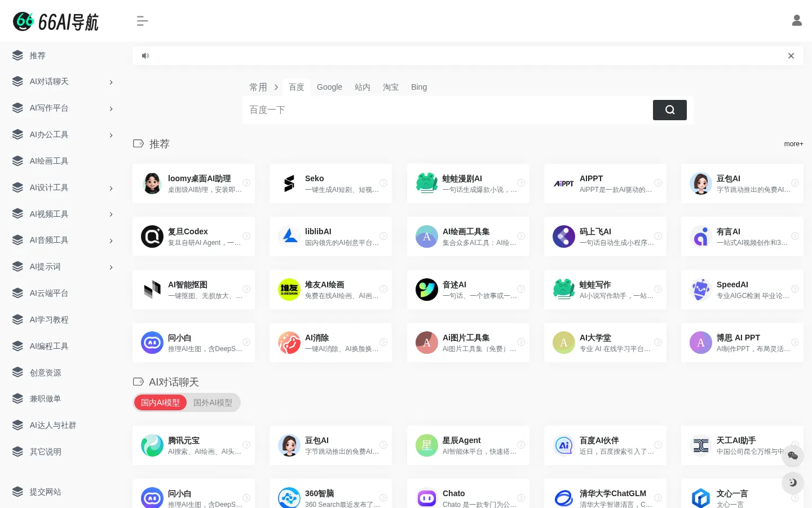Click the 360智脑 icon
Image resolution: width=812 pixels, height=508 pixels.
click(x=289, y=498)
